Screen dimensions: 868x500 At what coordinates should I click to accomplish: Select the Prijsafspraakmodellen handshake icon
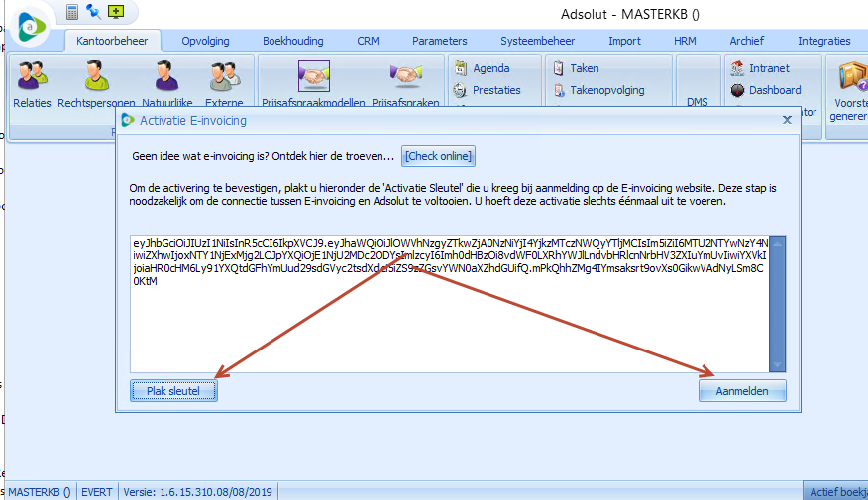click(313, 77)
